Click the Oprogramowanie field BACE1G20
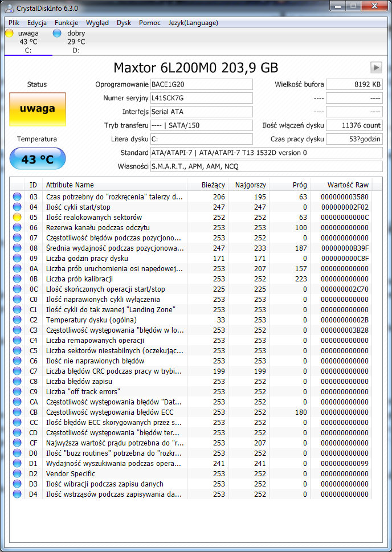The image size is (392, 552). (202, 84)
